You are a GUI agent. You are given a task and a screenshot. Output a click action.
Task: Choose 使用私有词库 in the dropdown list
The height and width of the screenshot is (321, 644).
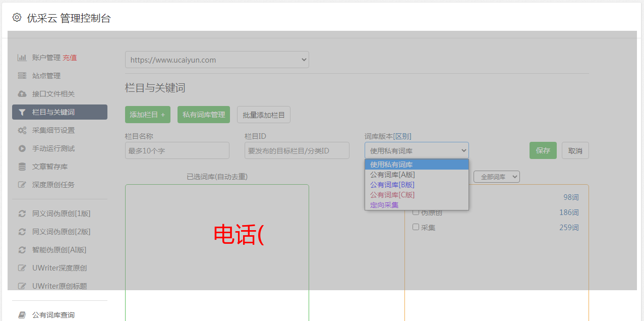coord(417,165)
